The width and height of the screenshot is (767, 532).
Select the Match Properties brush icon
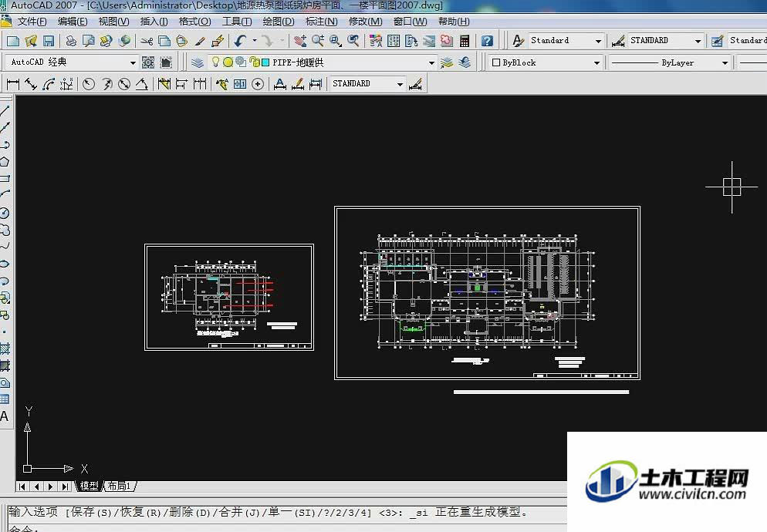pos(200,41)
